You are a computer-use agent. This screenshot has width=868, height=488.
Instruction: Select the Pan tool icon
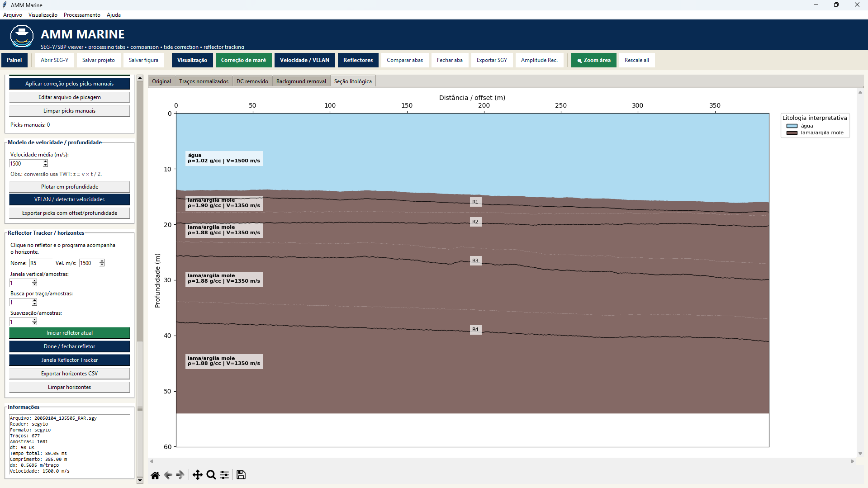point(198,475)
